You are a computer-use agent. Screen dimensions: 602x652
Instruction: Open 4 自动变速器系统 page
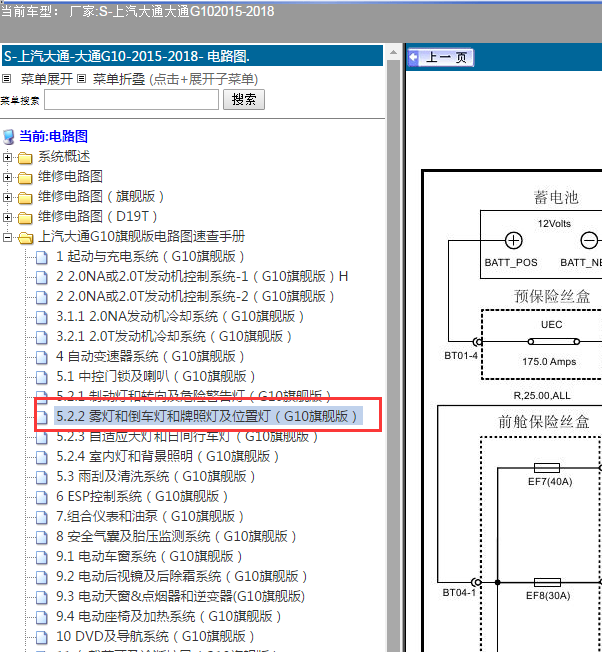point(150,356)
